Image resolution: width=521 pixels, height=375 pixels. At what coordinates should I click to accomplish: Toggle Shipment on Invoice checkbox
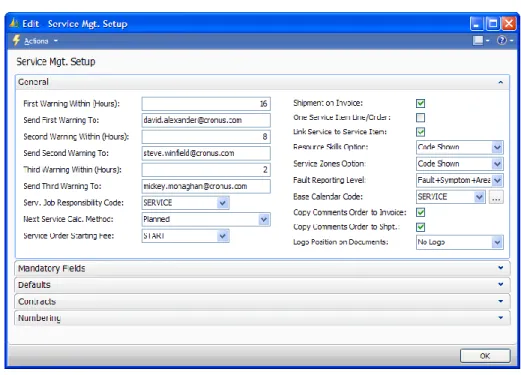coord(420,103)
